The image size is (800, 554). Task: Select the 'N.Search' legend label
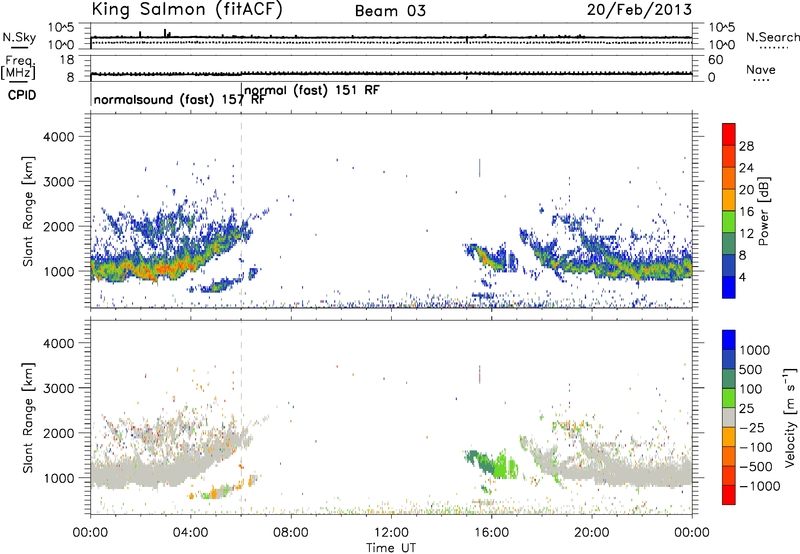[773, 37]
